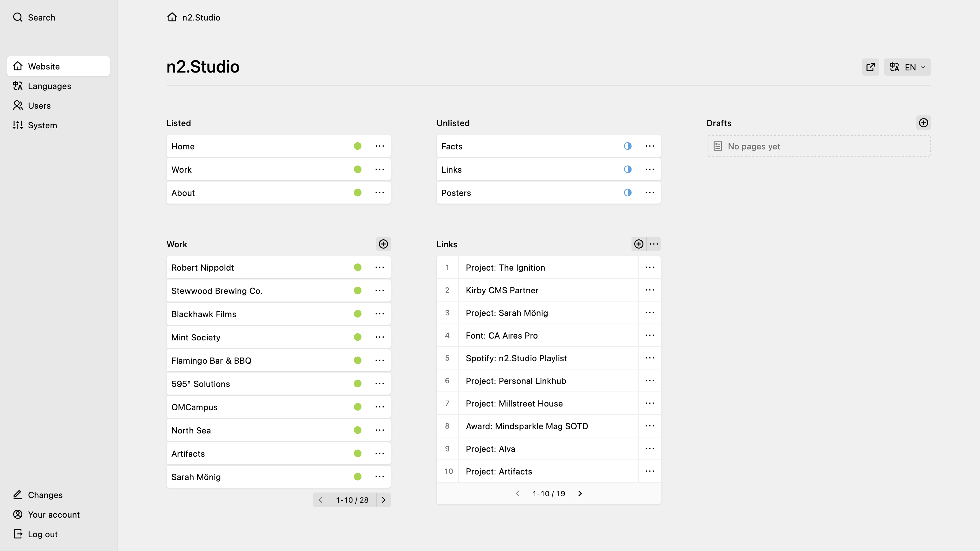Add new Work page with plus icon
The image size is (980, 551).
pos(383,244)
